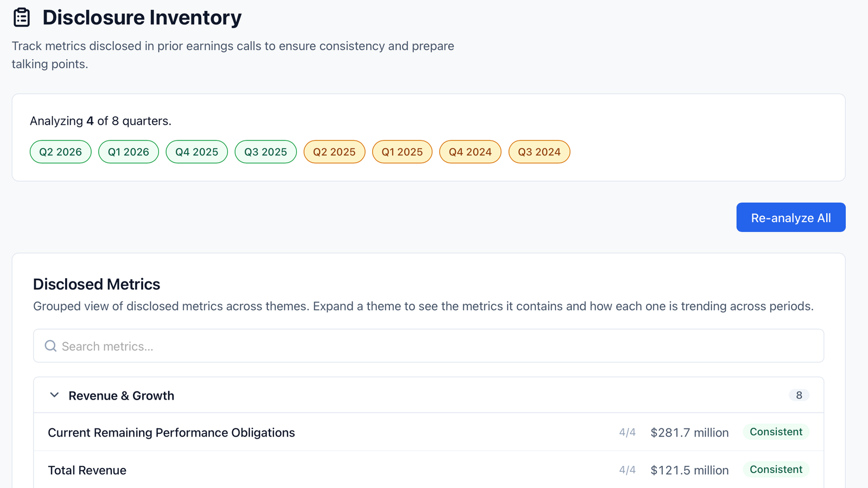Click the Disclosure Inventory page title

point(142,17)
